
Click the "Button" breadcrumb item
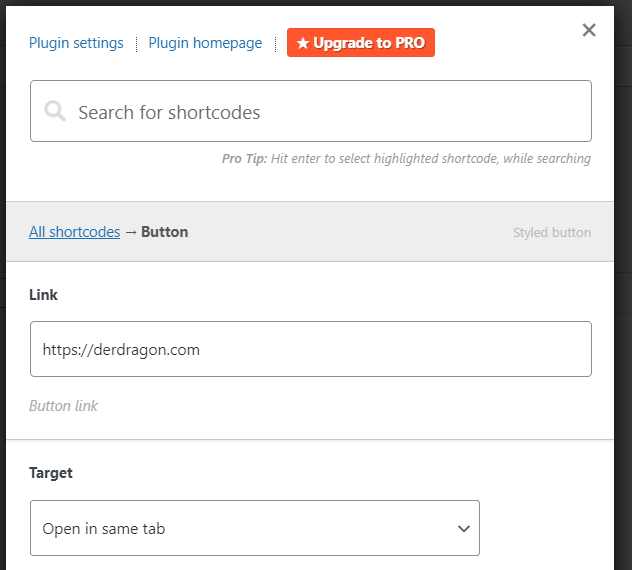point(165,232)
